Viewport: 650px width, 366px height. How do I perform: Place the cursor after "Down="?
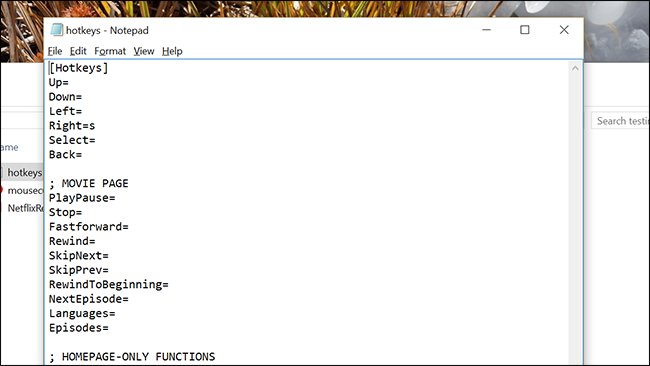point(82,97)
